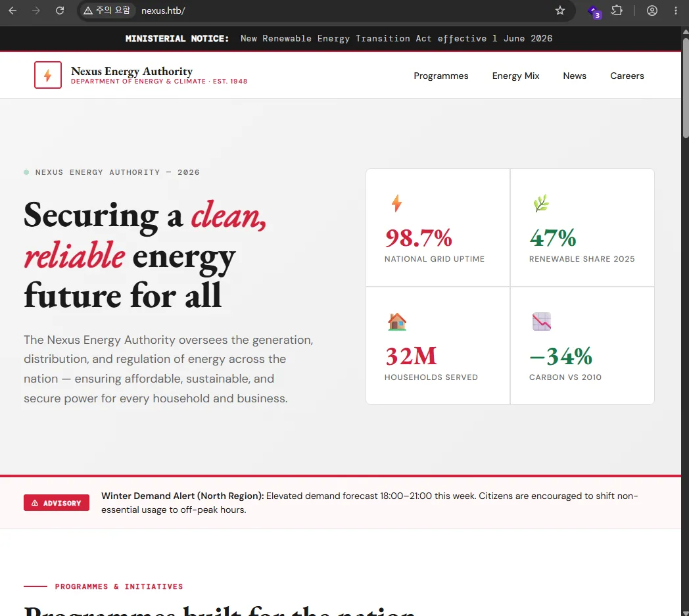Open the browser profile avatar
Viewport: 689px width, 616px height.
pos(652,11)
